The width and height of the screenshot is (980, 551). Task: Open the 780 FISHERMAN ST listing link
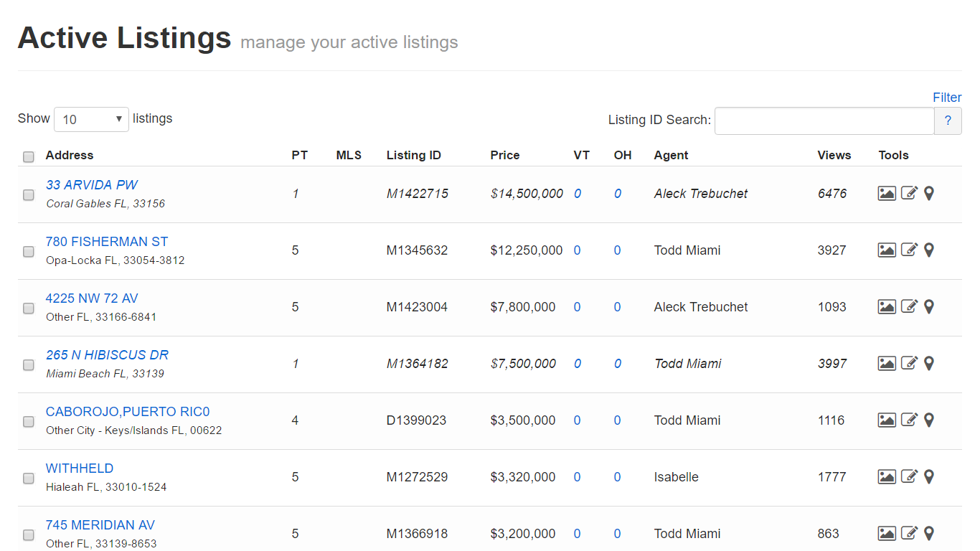pyautogui.click(x=107, y=242)
